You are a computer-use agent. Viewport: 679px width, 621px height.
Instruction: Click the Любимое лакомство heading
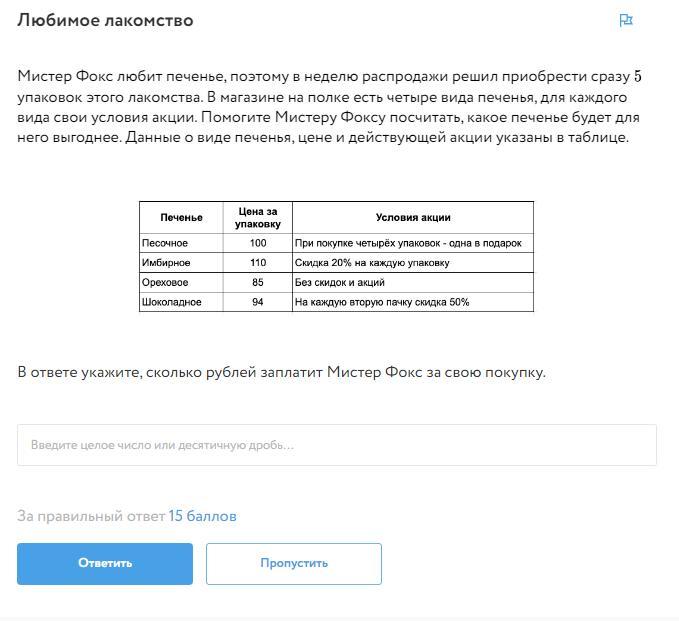click(105, 20)
